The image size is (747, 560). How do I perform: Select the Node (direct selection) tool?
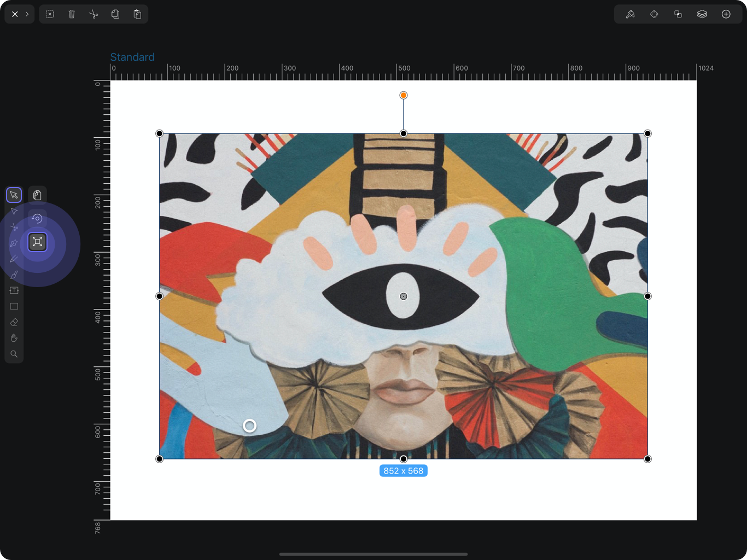point(14,211)
